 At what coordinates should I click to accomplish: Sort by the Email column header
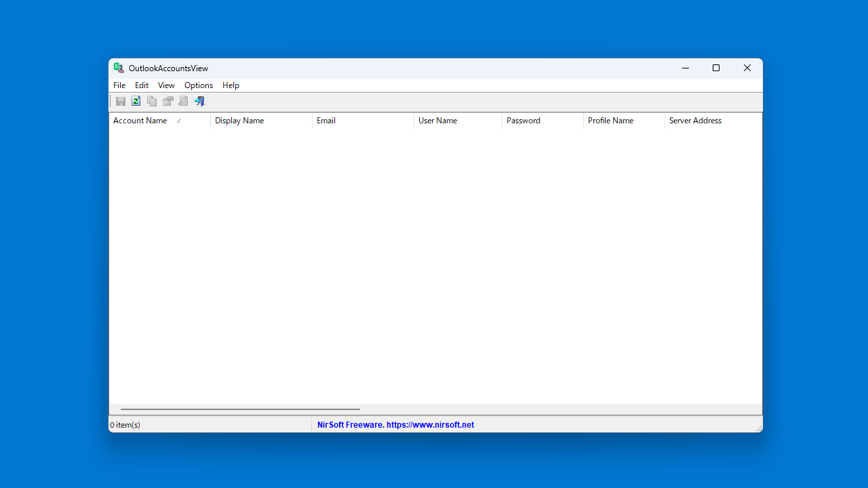coord(363,121)
